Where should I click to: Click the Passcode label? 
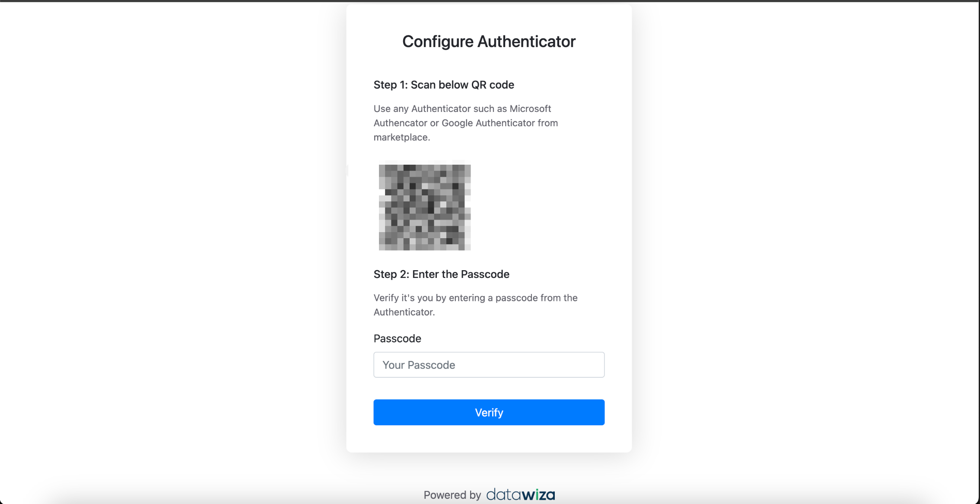[397, 338]
